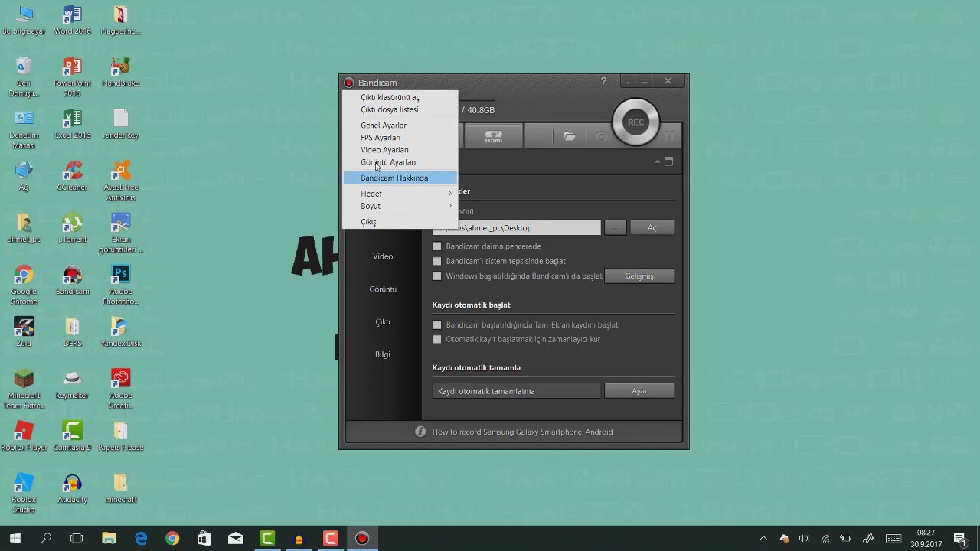Click the Aç button beside folder path
This screenshot has width=980, height=551.
click(x=652, y=227)
